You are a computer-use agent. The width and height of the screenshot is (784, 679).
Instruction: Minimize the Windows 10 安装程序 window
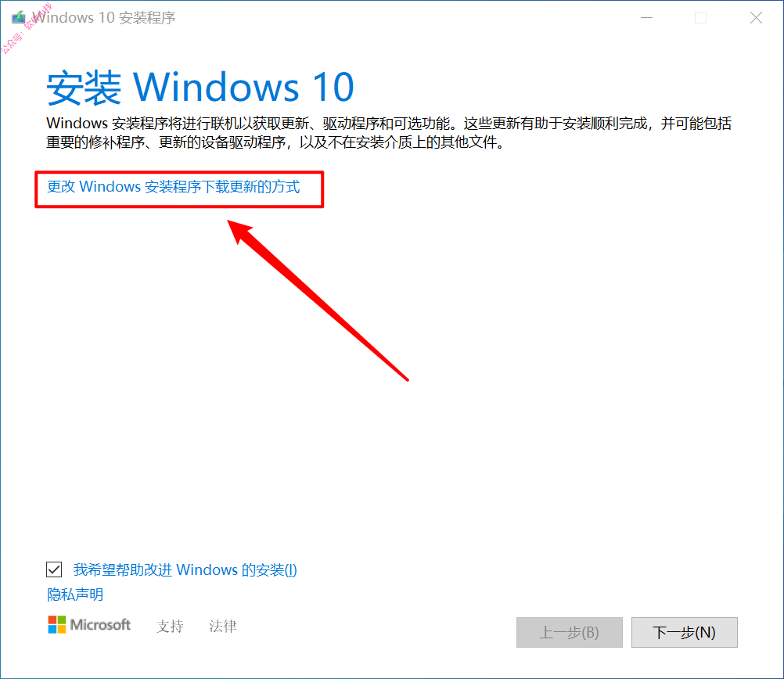[x=647, y=17]
